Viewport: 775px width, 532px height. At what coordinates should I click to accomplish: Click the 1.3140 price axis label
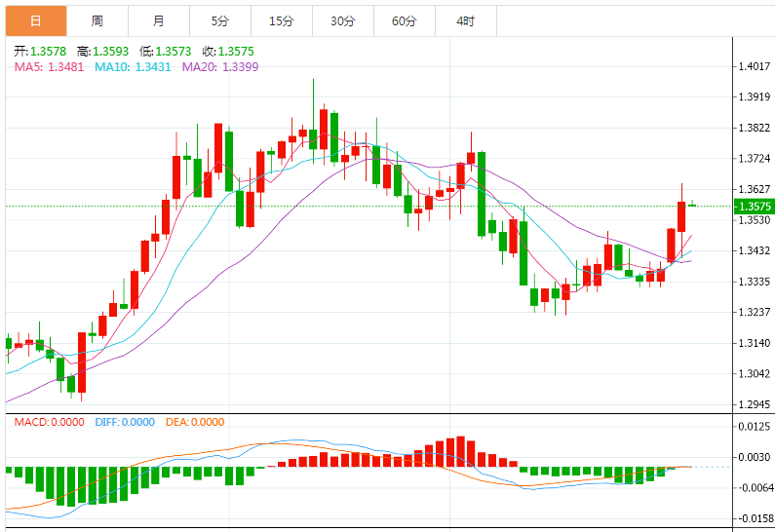click(755, 343)
